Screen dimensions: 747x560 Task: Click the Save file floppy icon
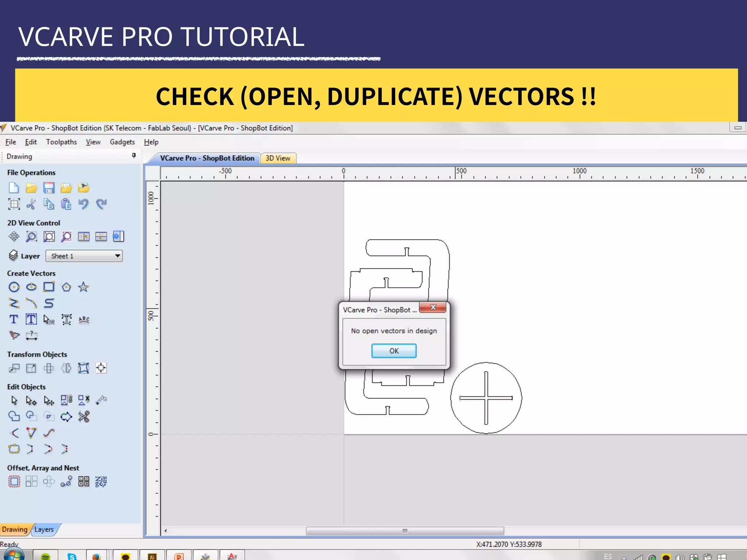(x=49, y=188)
